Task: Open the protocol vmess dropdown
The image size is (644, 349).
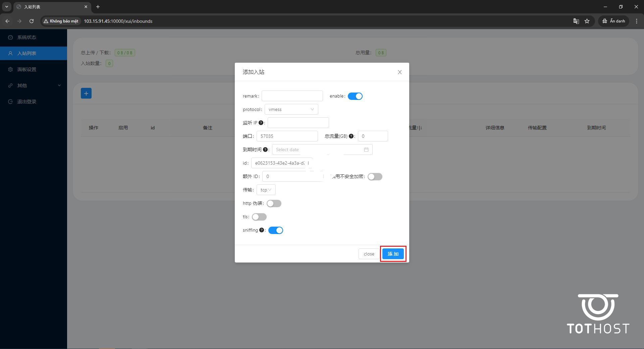Action: [291, 109]
